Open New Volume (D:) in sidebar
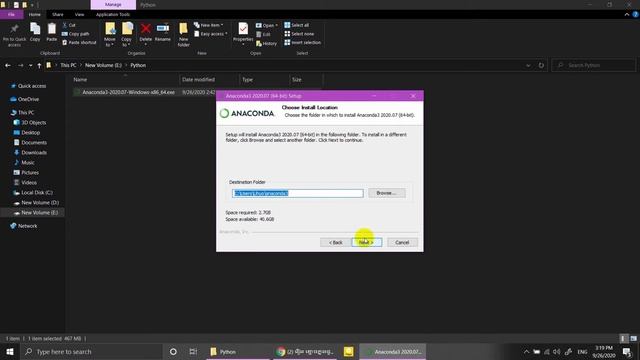Screen dimensions: 640x360 40,202
